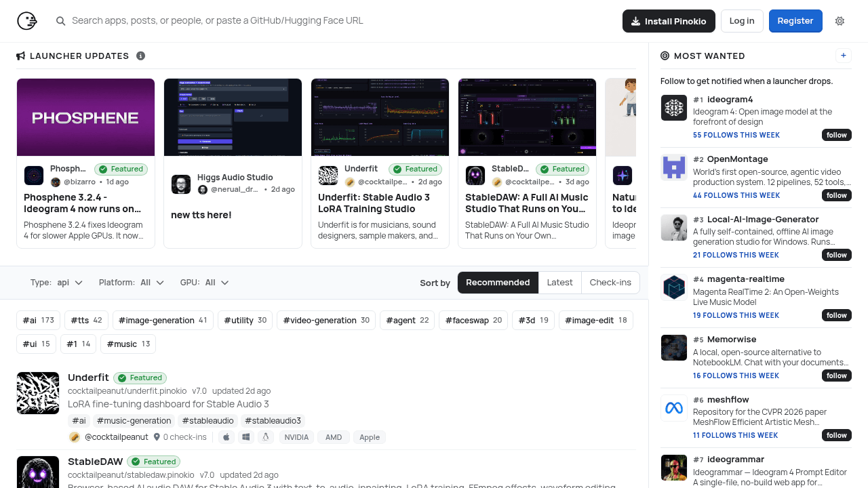The height and width of the screenshot is (488, 868).
Task: Click the #stableaudio3 tag on Underfit row
Action: coord(273,421)
